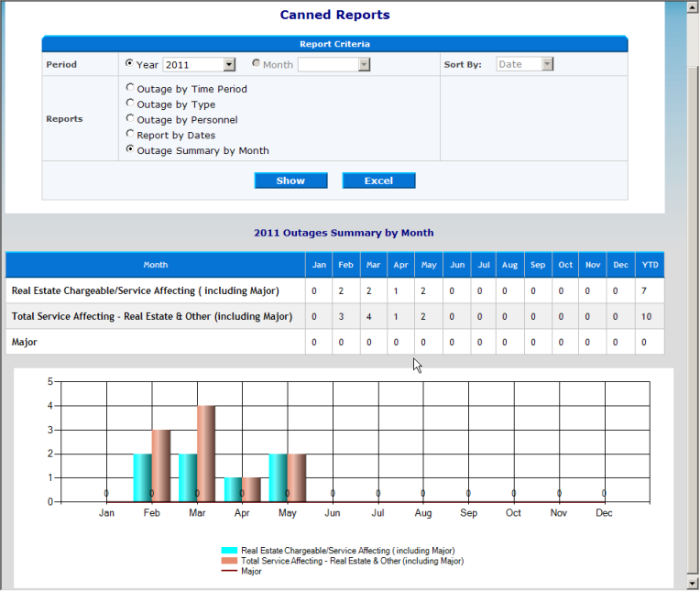Click the Mar column header
This screenshot has height=591, width=700.
pos(373,265)
